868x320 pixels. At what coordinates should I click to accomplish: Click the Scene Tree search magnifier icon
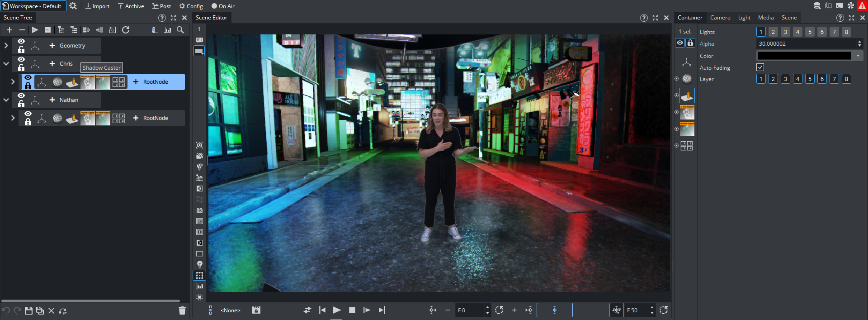pyautogui.click(x=180, y=30)
